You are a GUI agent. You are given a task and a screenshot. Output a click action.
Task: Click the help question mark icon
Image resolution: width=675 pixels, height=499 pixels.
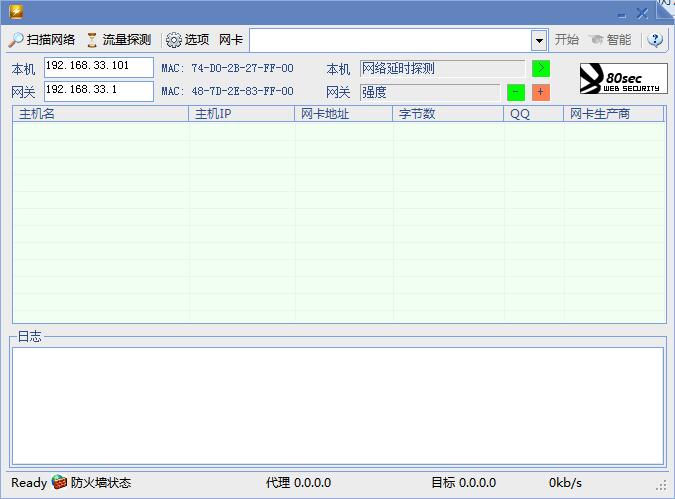[655, 40]
